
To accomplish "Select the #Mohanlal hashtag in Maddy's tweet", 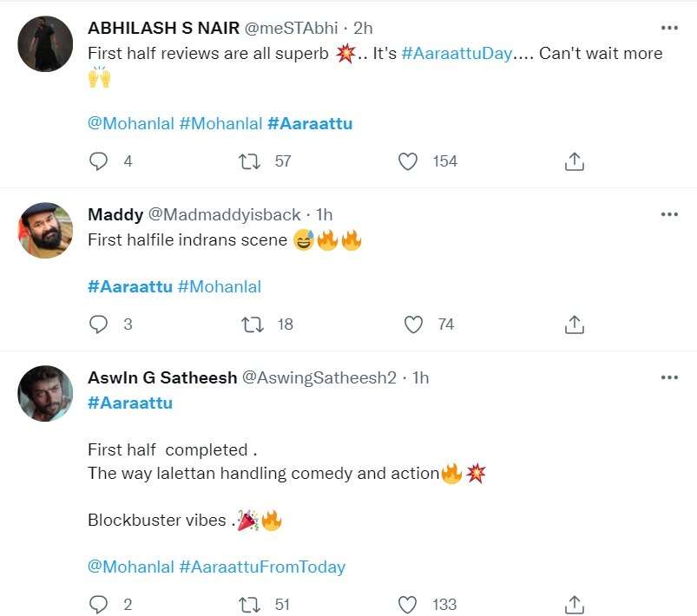I will pyautogui.click(x=220, y=286).
